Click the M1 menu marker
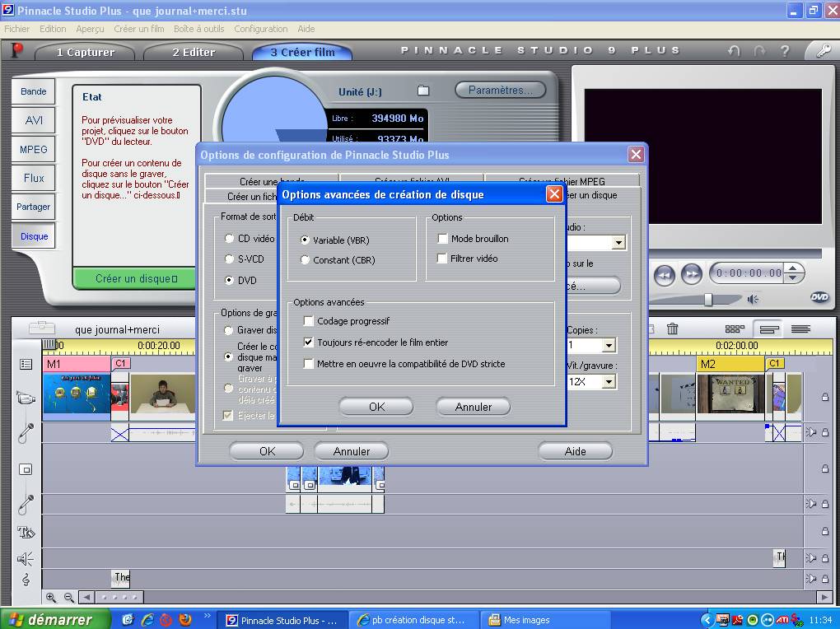 [x=77, y=365]
